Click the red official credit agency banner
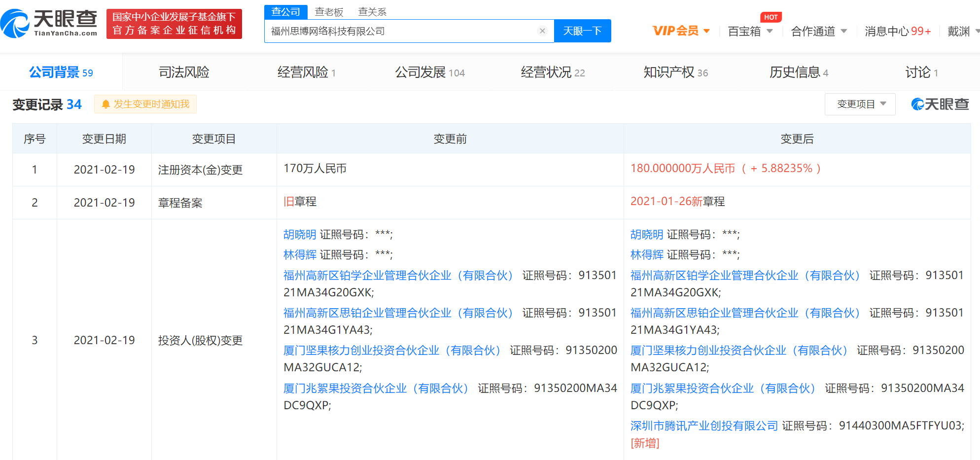 [x=174, y=24]
